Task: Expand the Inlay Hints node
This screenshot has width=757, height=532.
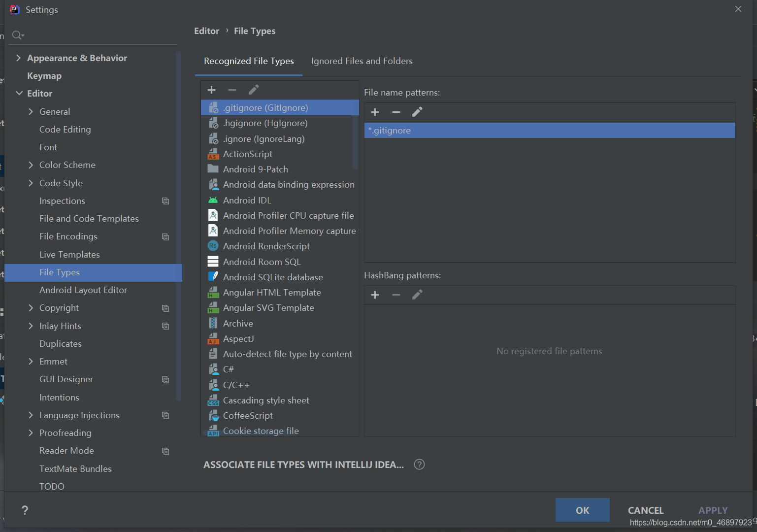Action: tap(31, 326)
